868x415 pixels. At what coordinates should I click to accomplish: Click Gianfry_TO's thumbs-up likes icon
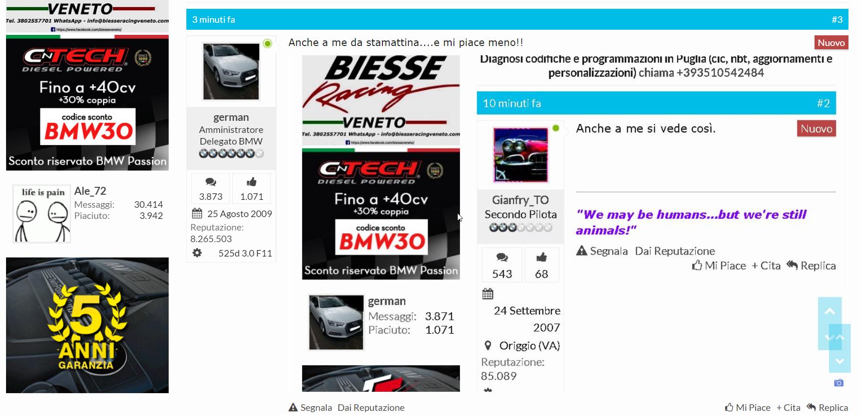(x=541, y=257)
